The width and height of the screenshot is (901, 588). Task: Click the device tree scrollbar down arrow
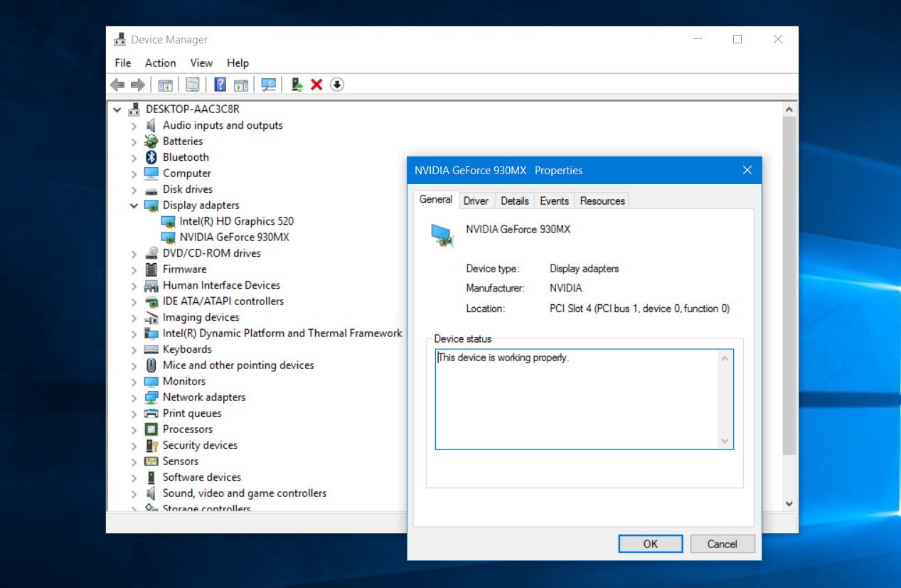point(789,503)
